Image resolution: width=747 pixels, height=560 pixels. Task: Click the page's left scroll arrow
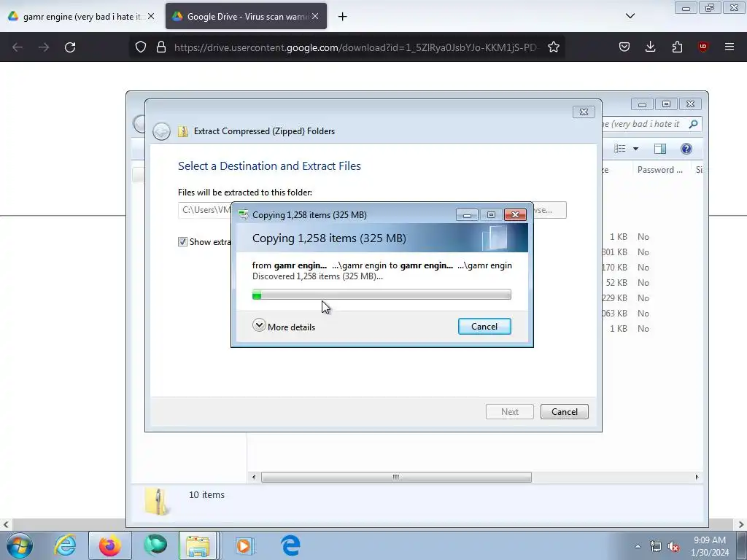6,524
